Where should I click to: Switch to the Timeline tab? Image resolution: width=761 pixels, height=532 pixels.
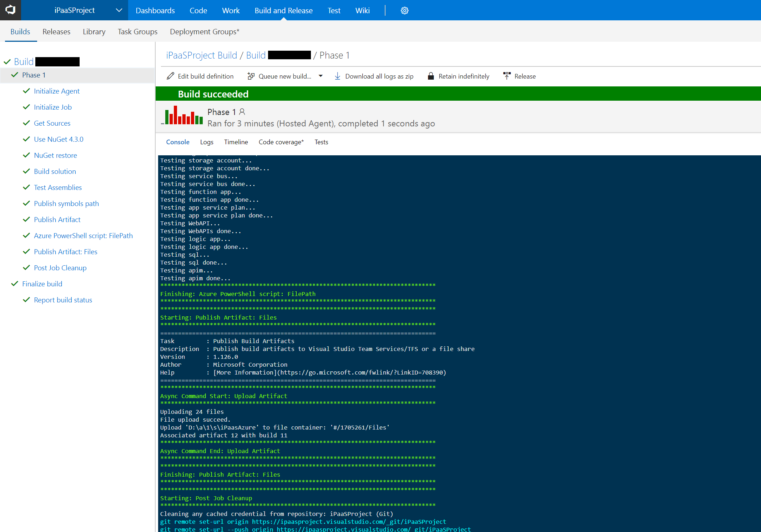(x=236, y=142)
